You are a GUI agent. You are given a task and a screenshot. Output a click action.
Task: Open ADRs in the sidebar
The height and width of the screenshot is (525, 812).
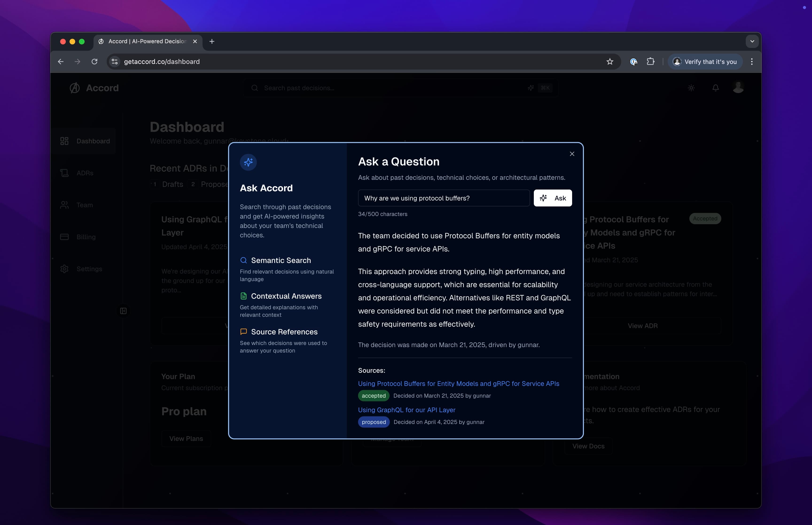(x=77, y=173)
